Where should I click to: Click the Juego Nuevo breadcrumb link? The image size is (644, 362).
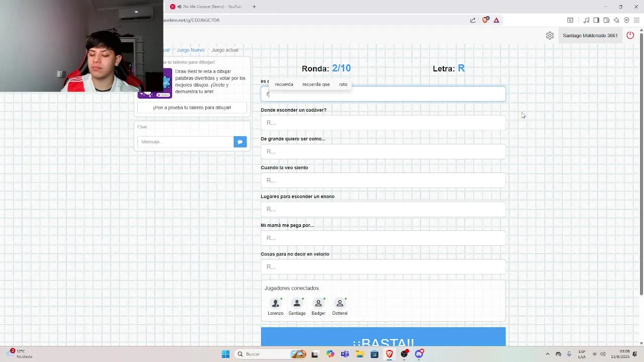tap(190, 50)
